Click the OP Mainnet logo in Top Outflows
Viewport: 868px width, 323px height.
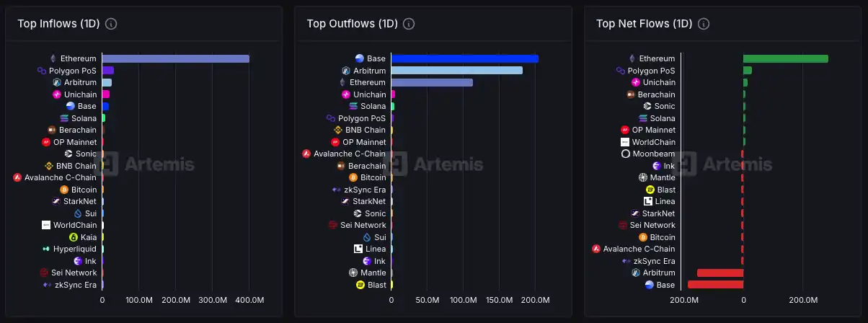[x=335, y=142]
